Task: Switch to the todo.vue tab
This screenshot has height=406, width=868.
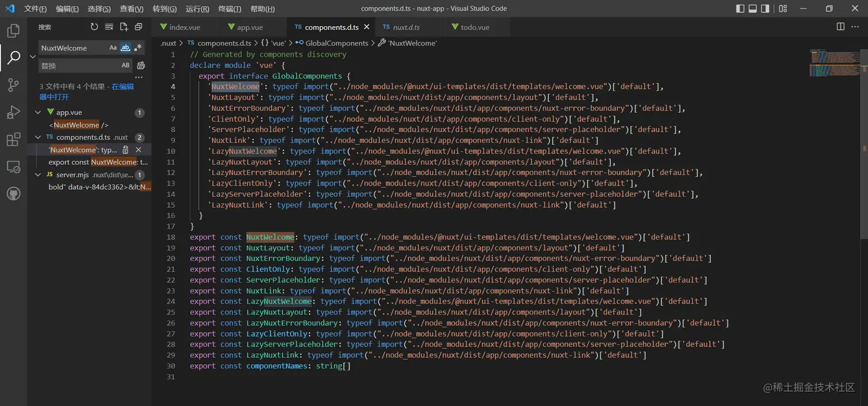Action: [475, 27]
